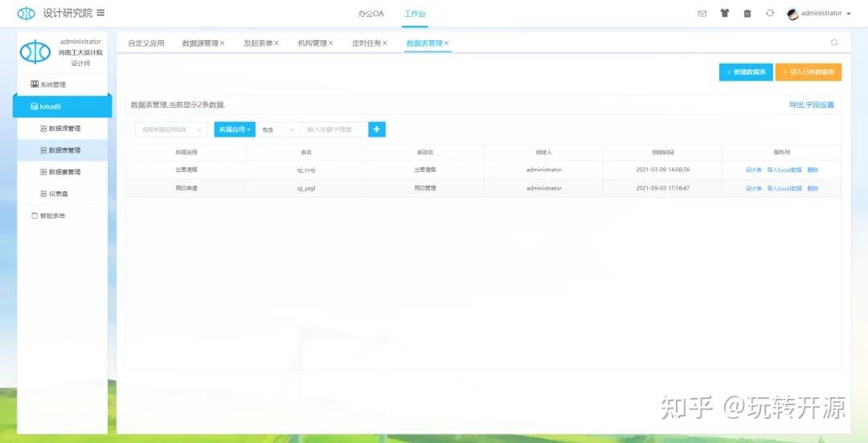This screenshot has height=443, width=868.
Task: Open the mail envelope icon in header
Action: pos(702,14)
